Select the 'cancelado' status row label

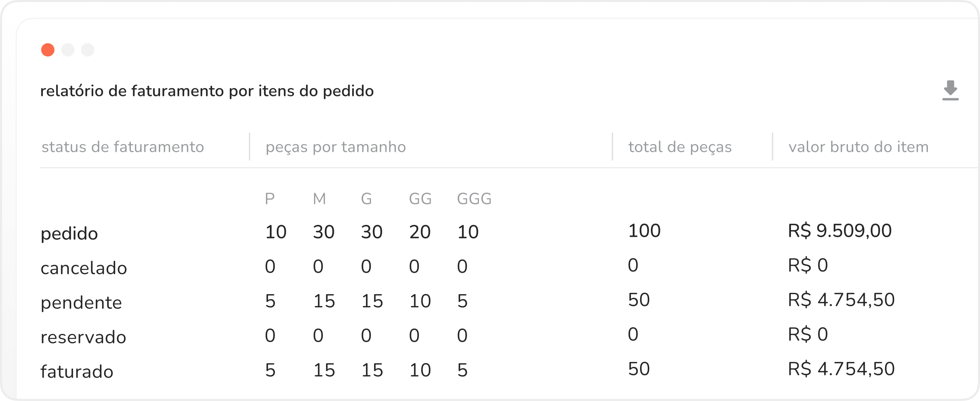point(83,268)
